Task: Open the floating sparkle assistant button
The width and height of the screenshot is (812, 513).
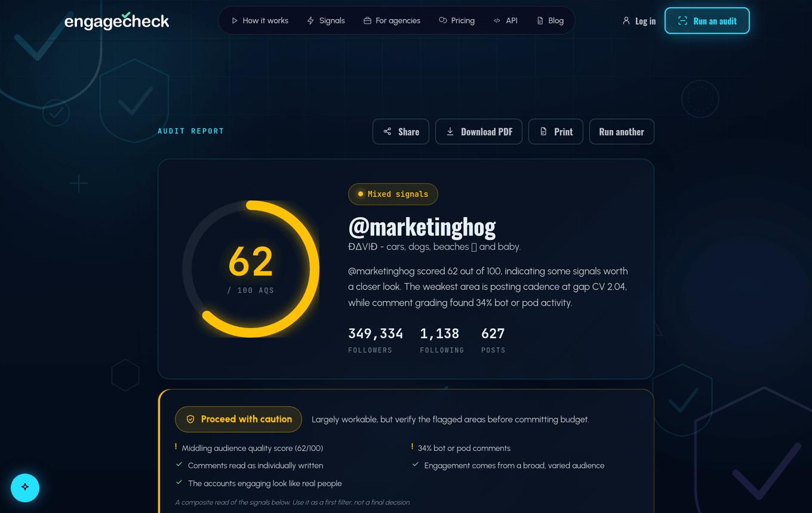Action: [25, 487]
